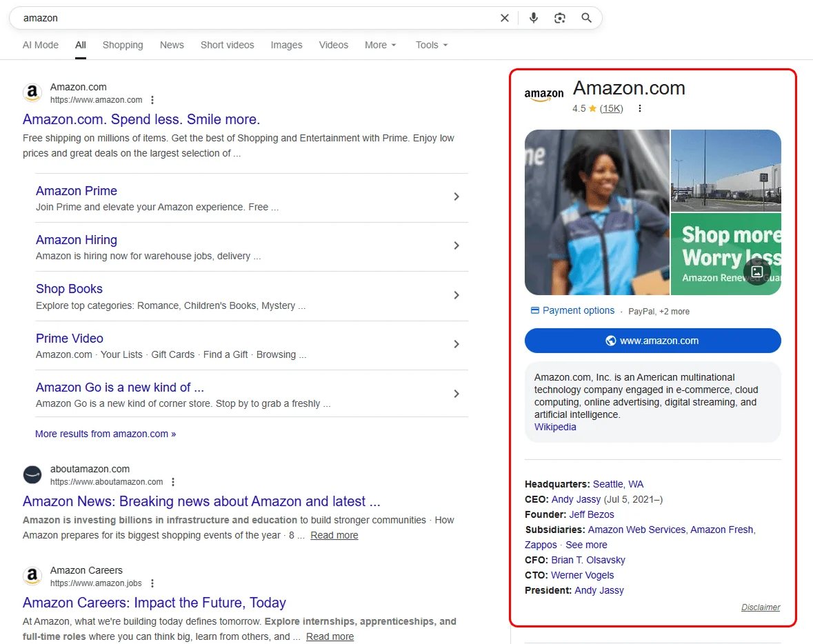Search by image using the Google Lens icon
Screen dimensions: 813x644
[x=560, y=18]
